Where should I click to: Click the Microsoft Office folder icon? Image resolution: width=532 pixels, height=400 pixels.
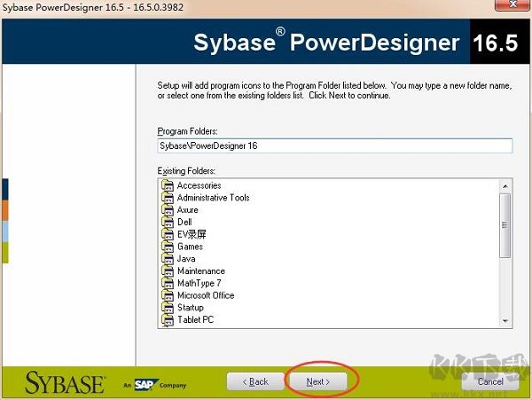coord(168,295)
